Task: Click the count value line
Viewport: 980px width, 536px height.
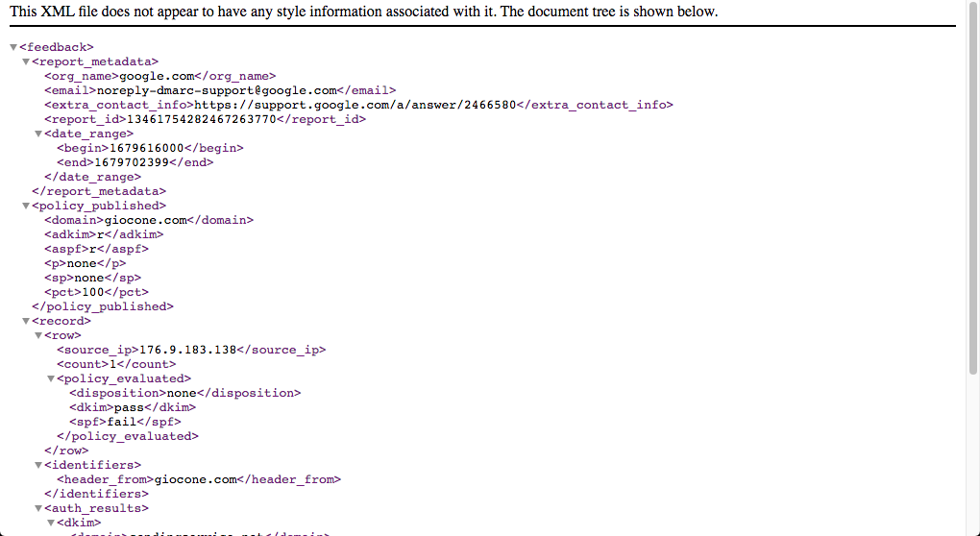Action: [x=116, y=364]
